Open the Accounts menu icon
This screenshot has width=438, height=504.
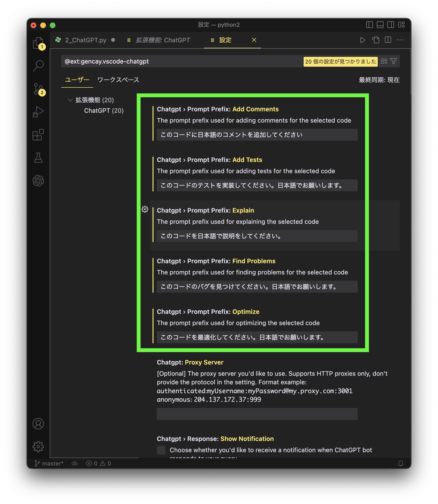pos(38,424)
